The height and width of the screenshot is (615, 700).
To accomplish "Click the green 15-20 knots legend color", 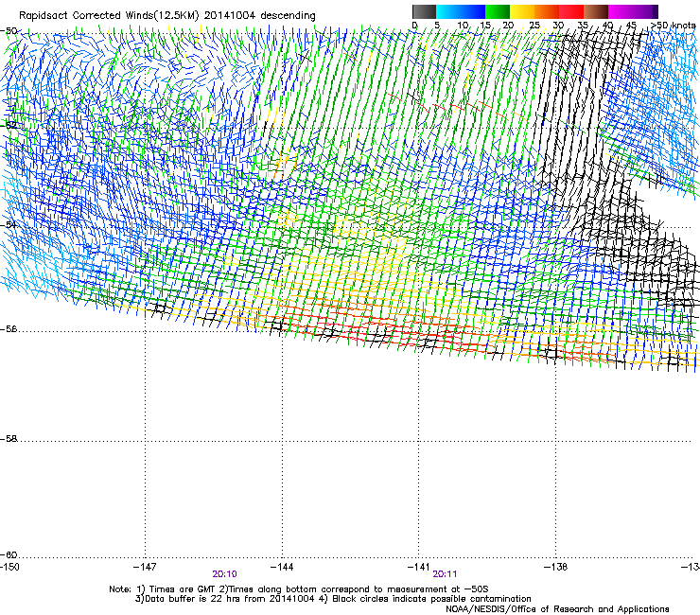I will [x=498, y=11].
